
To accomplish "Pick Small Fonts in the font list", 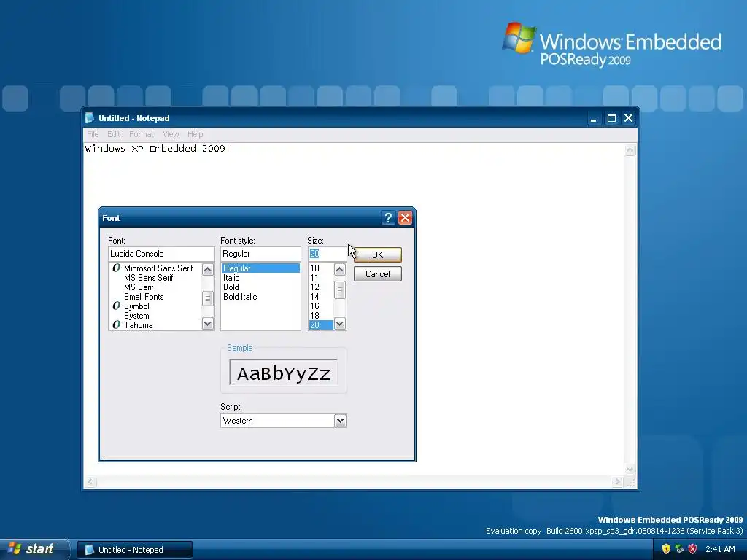I will pyautogui.click(x=144, y=297).
